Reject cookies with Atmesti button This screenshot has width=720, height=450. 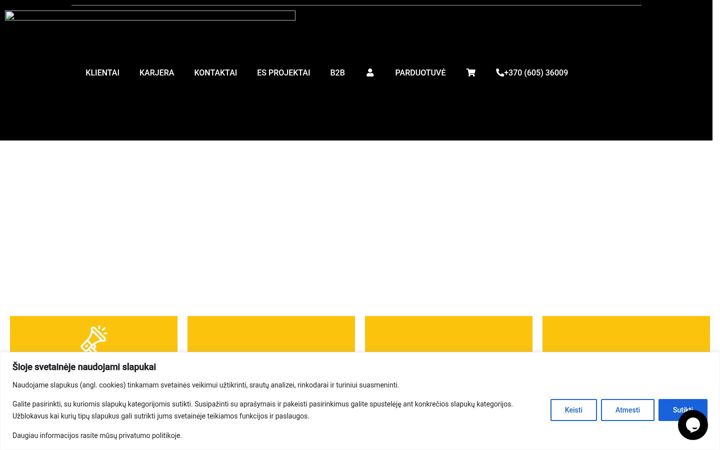pos(628,410)
